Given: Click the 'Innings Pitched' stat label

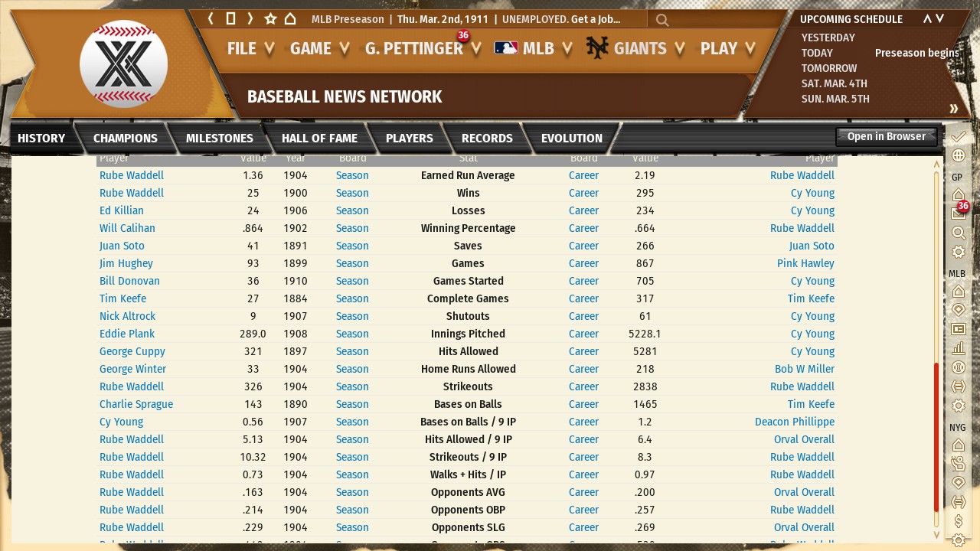Looking at the screenshot, I should pyautogui.click(x=468, y=334).
